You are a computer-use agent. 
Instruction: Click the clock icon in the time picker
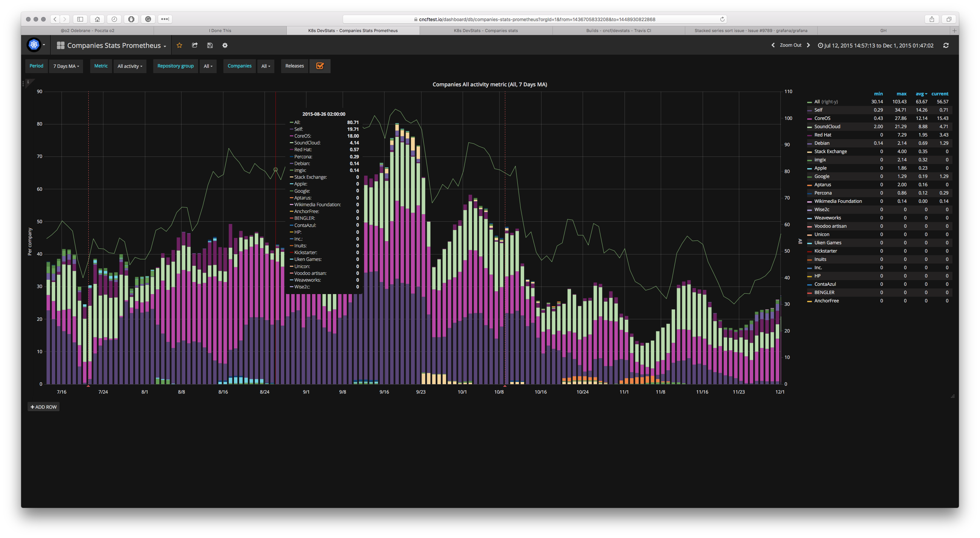click(820, 45)
